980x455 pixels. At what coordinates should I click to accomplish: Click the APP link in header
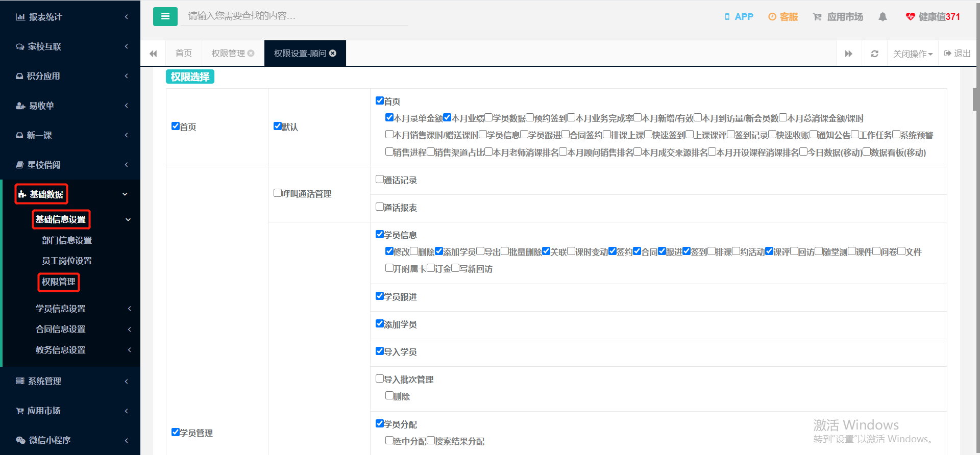[739, 17]
